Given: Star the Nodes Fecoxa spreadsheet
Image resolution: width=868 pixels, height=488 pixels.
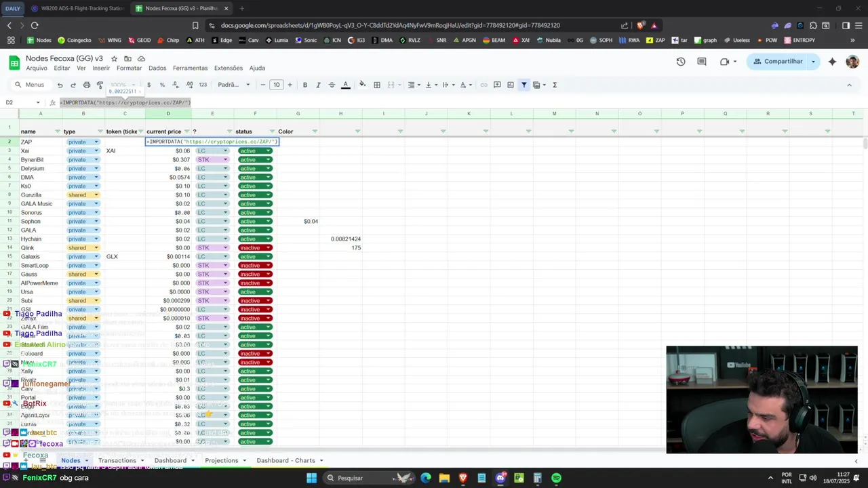Looking at the screenshot, I should (x=114, y=59).
